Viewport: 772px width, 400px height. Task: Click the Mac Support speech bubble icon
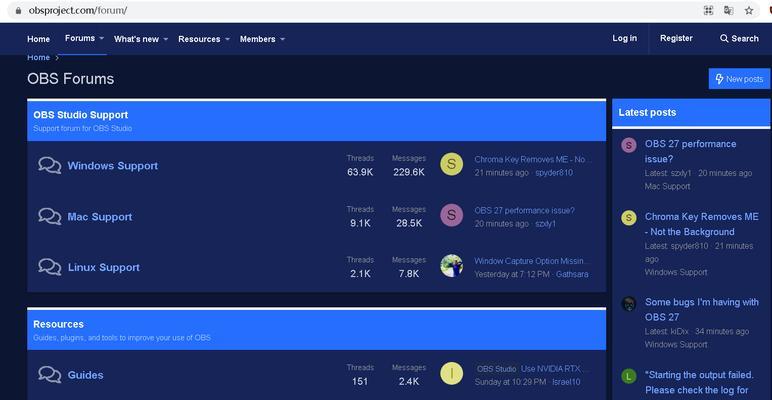(x=50, y=216)
